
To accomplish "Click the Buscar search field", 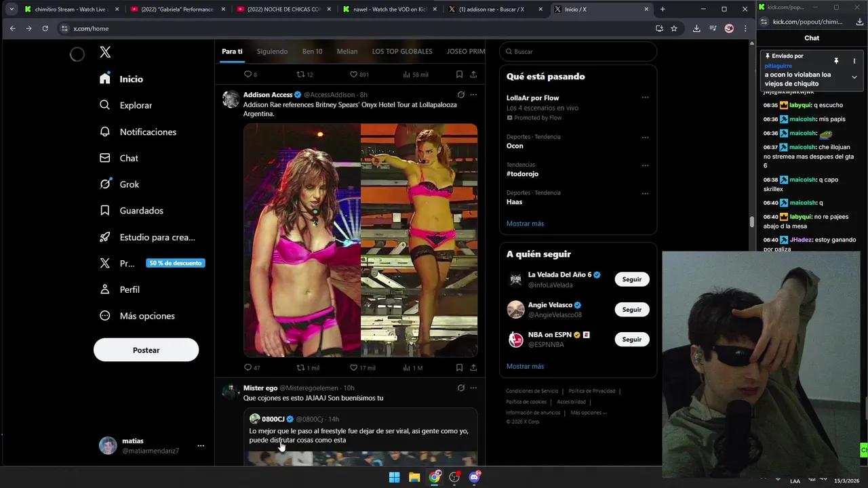I will [578, 52].
